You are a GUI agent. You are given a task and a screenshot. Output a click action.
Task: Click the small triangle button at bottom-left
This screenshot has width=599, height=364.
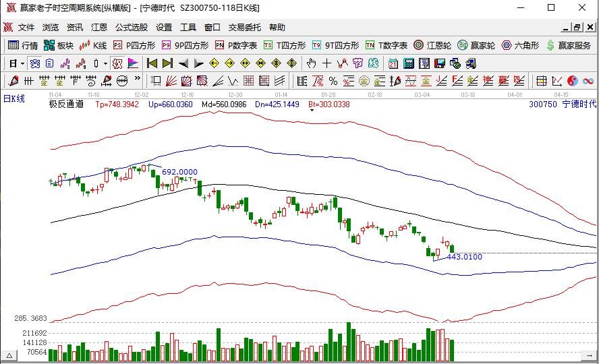pyautogui.click(x=9, y=356)
